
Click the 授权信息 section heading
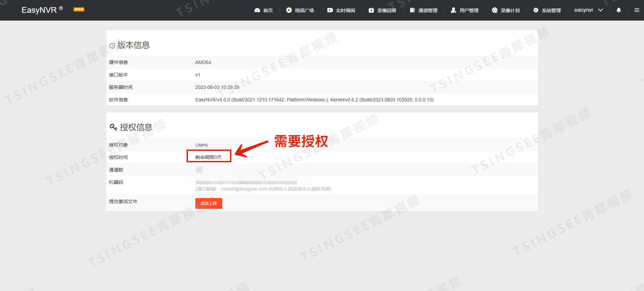[136, 127]
